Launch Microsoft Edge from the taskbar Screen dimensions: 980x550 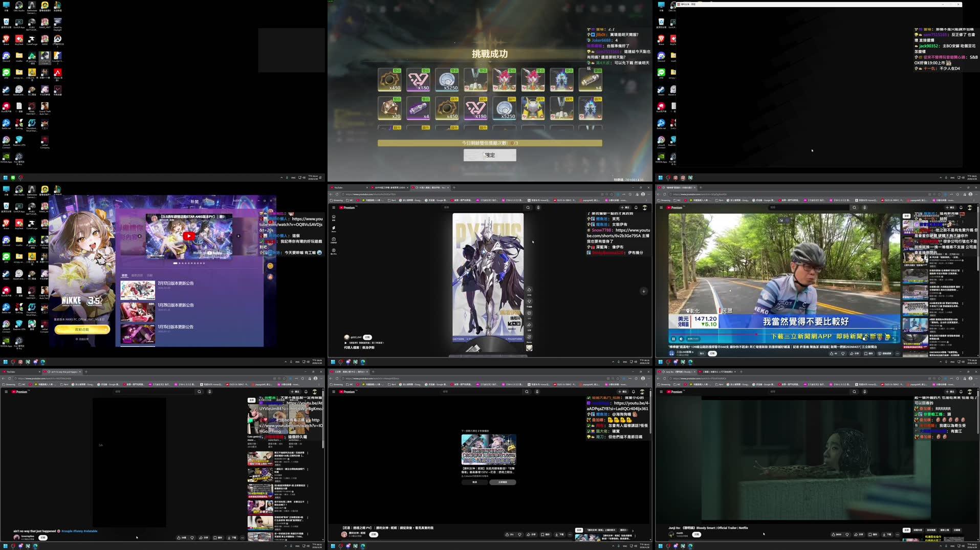coord(34,546)
